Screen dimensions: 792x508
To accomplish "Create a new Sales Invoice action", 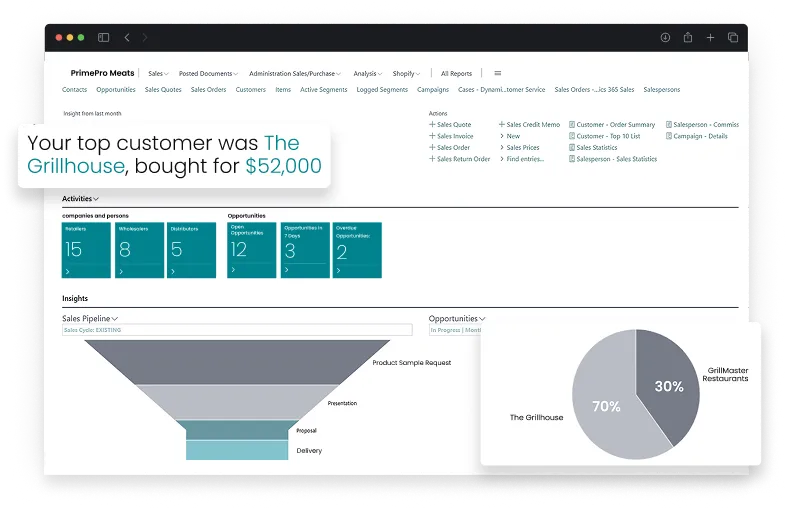I will (x=451, y=136).
